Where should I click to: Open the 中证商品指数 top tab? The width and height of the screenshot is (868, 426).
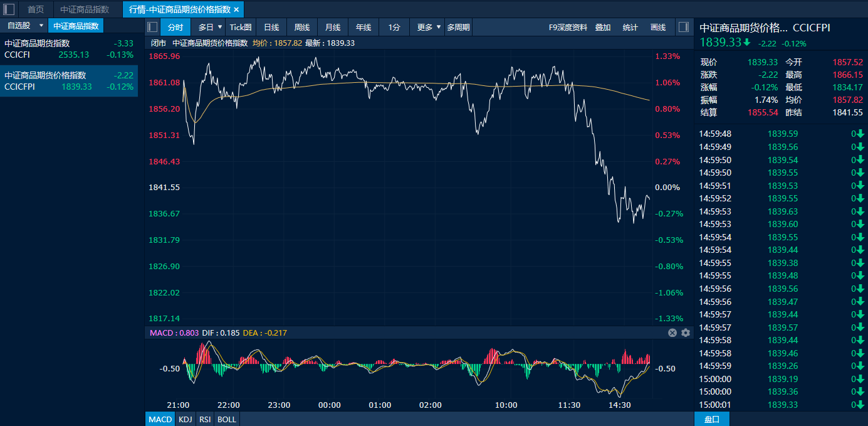85,9
